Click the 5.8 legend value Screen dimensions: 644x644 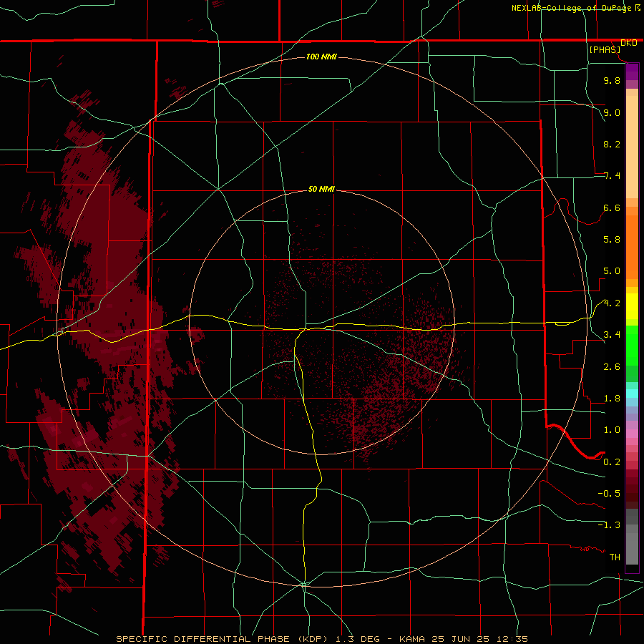pos(612,240)
